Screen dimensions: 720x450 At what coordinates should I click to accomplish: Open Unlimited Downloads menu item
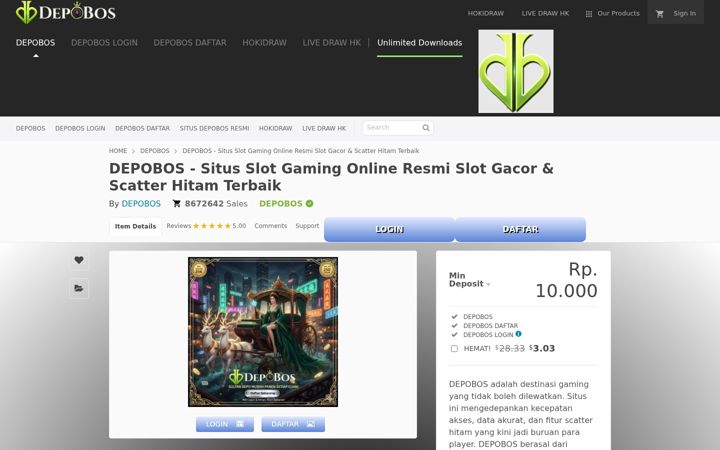coord(420,43)
